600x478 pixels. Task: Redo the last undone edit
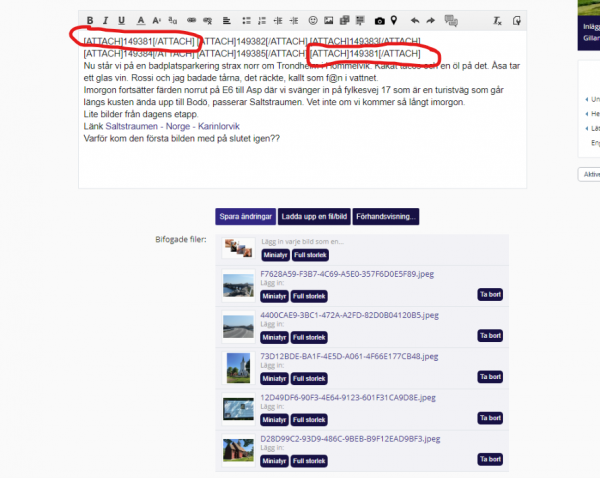click(x=430, y=20)
